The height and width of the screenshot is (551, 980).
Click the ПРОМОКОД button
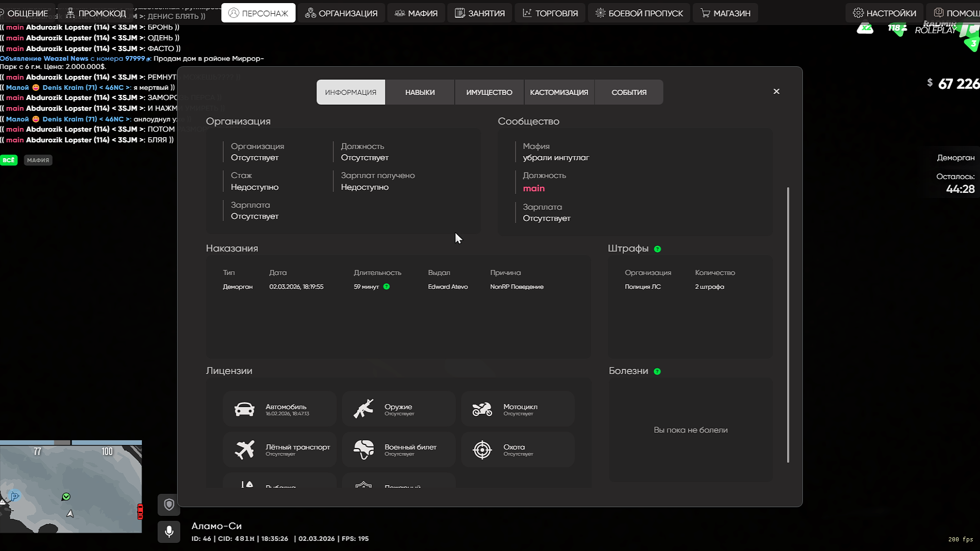tap(96, 13)
